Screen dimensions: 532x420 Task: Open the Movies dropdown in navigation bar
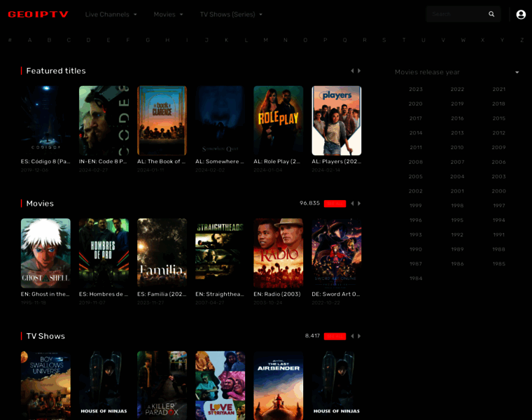point(168,15)
